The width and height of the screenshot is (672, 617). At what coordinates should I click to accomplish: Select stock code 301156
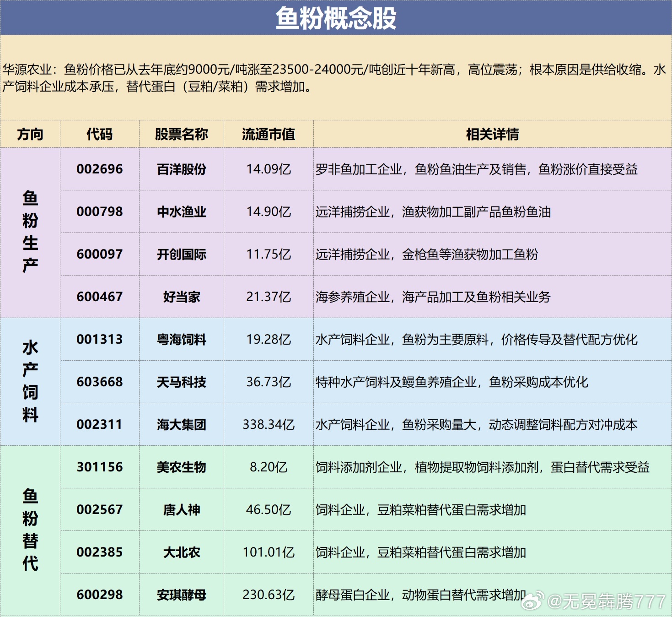coord(100,467)
